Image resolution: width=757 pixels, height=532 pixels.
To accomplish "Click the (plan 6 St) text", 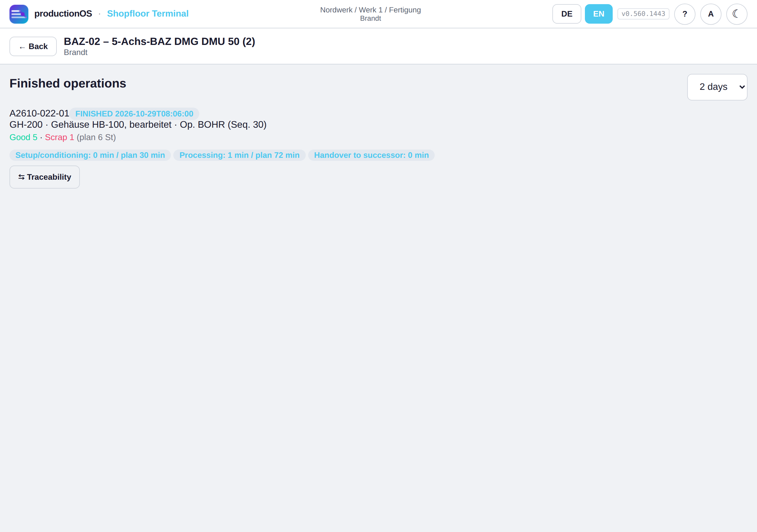I will (96, 137).
